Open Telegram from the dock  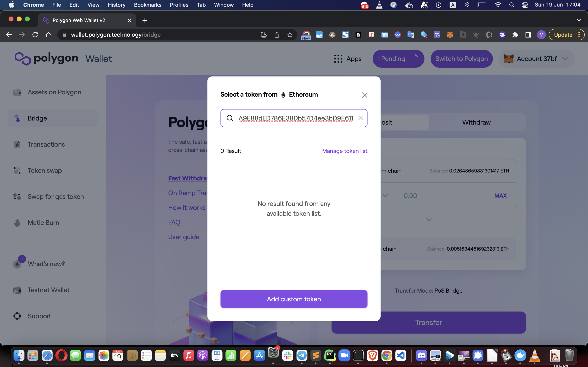click(x=302, y=356)
